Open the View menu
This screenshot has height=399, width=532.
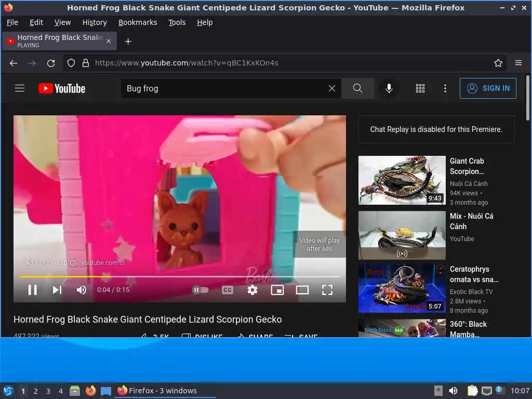coord(62,22)
